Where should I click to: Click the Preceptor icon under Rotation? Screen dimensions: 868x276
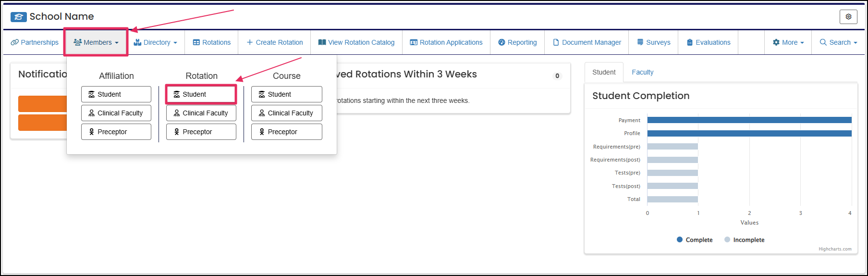click(177, 132)
